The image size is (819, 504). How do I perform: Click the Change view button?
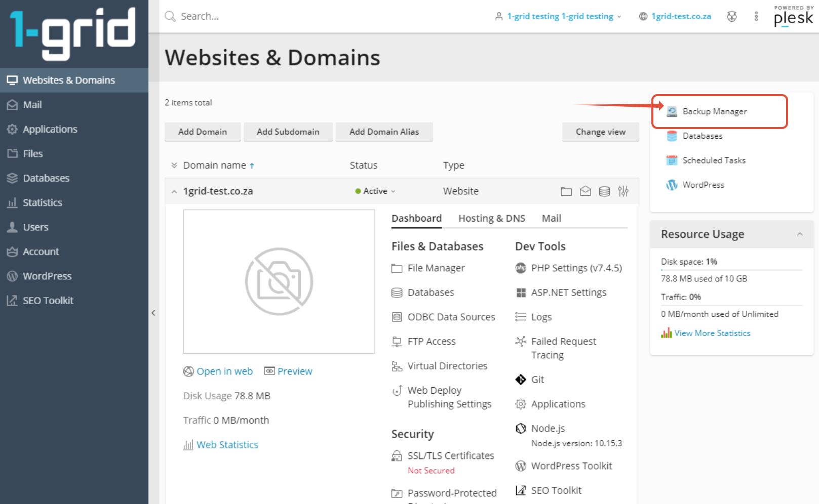coord(600,132)
